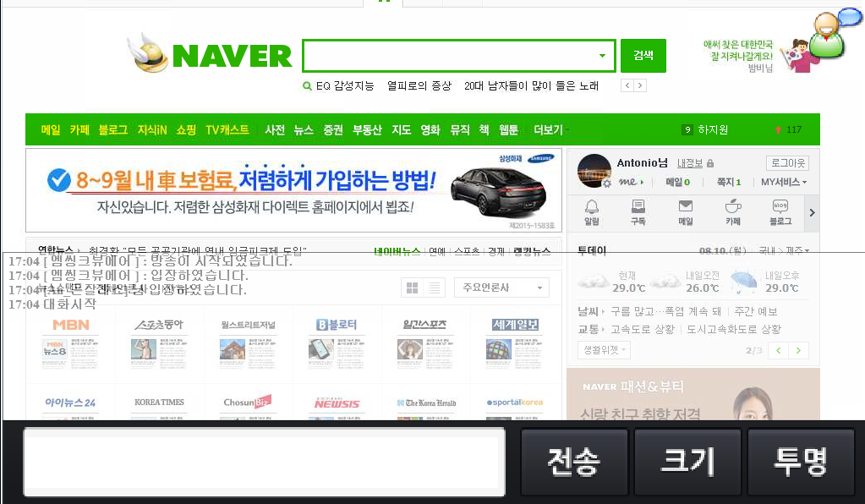This screenshot has width=865, height=504.
Task: Open the subscriptions icon (구독)
Action: point(638,212)
